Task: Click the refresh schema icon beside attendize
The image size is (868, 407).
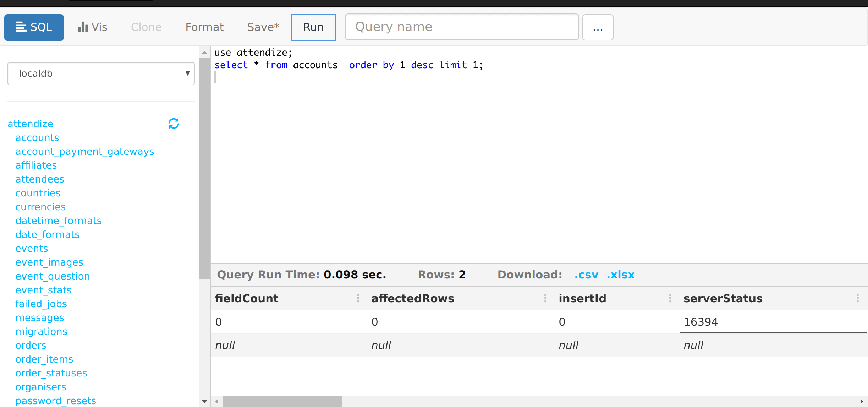Action: [x=174, y=124]
